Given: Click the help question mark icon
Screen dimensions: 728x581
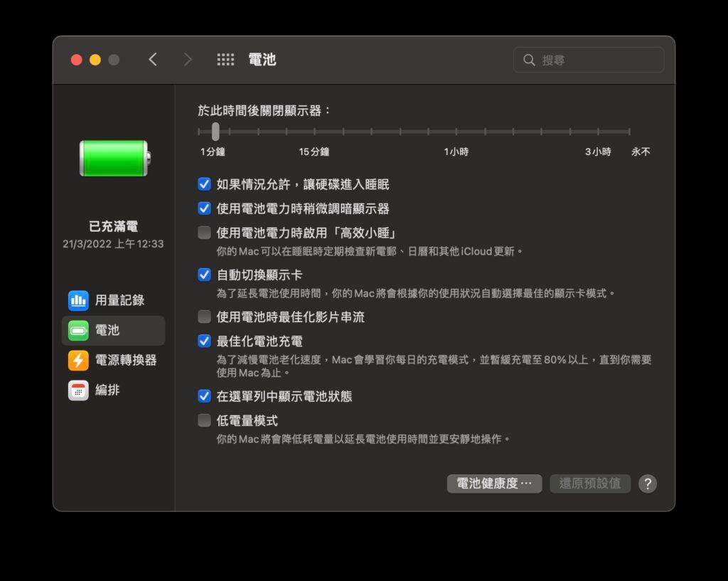Looking at the screenshot, I should pyautogui.click(x=648, y=484).
